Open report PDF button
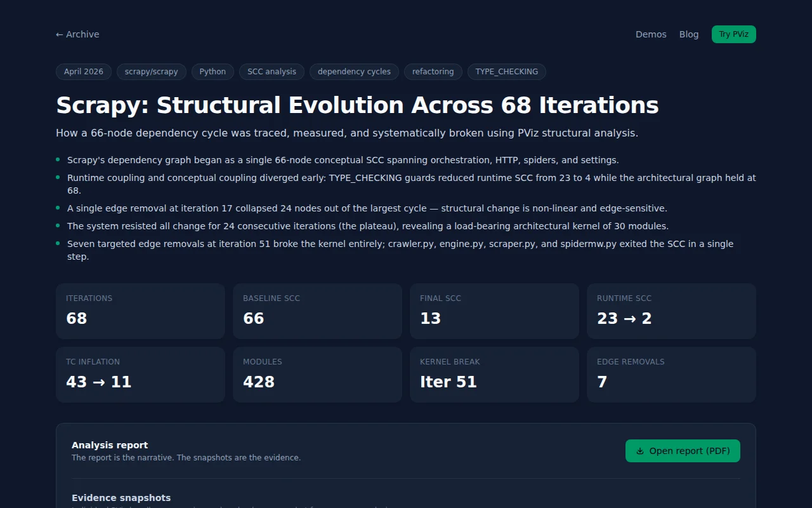The image size is (812, 508). 683,451
